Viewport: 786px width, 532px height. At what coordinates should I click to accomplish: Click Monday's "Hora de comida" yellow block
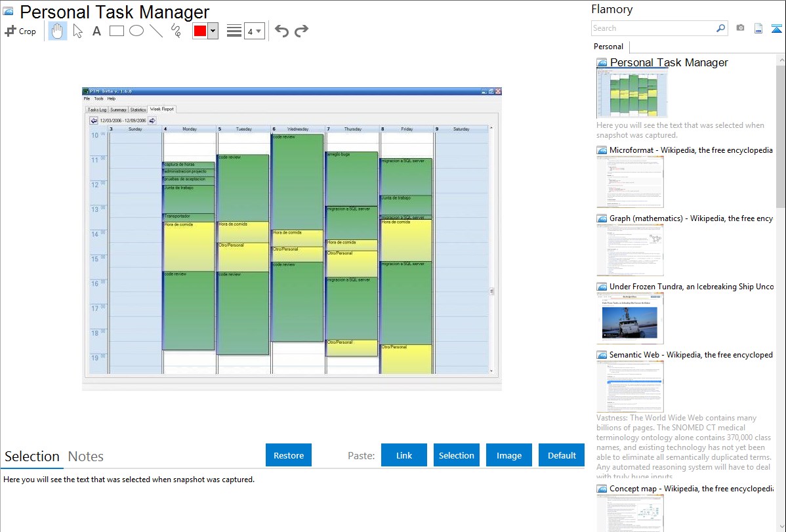point(188,246)
